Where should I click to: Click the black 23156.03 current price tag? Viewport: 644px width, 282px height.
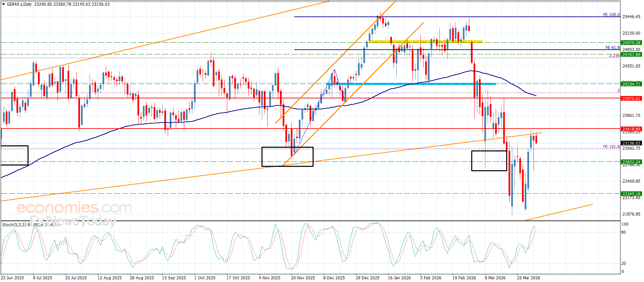point(631,143)
